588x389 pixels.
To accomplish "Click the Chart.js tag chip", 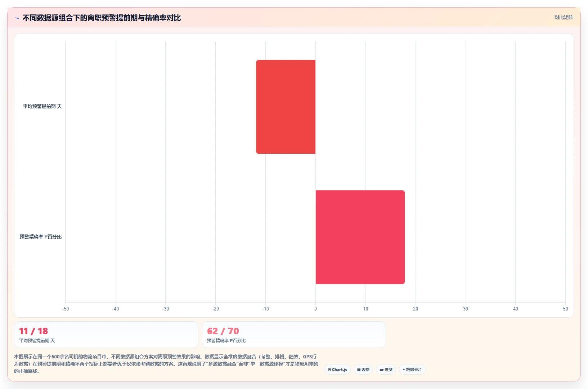I will (337, 370).
